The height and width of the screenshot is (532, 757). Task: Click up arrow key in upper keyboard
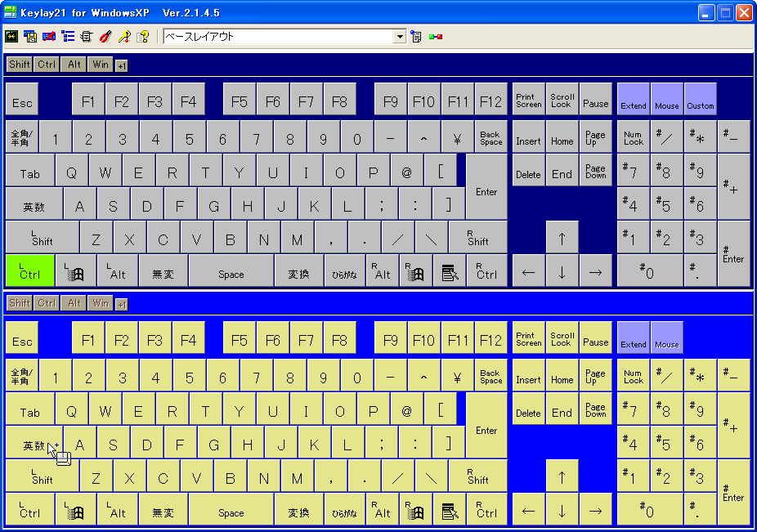(562, 237)
